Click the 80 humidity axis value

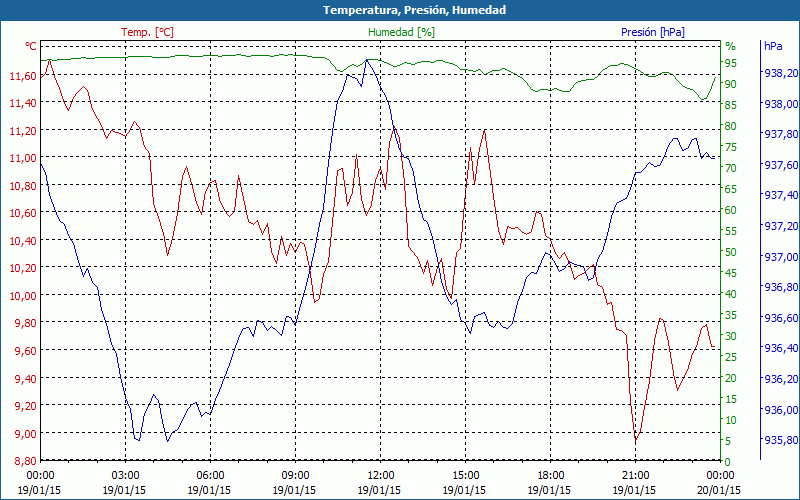pos(731,126)
